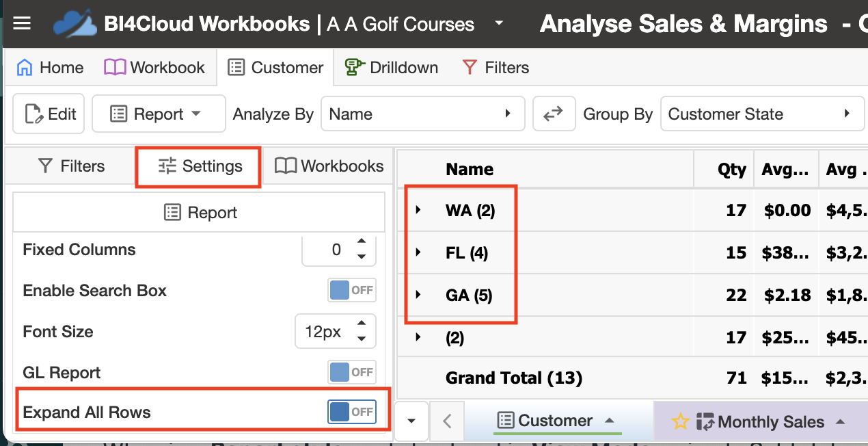Decrease Fixed Columns value
Viewport: 868px width, 446px height.
pos(362,257)
